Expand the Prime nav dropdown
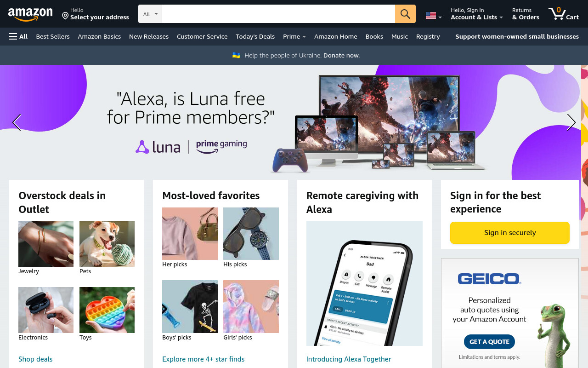 pos(294,36)
